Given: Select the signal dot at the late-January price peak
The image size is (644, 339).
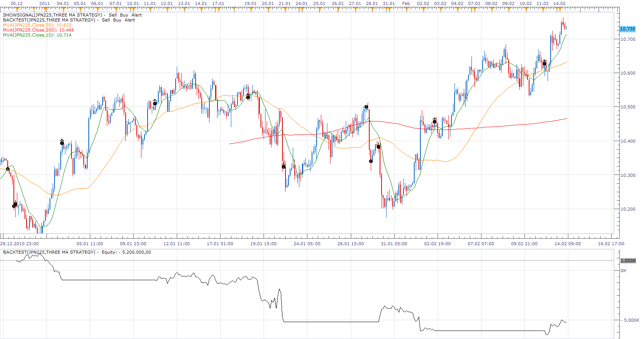Looking at the screenshot, I should [x=366, y=107].
